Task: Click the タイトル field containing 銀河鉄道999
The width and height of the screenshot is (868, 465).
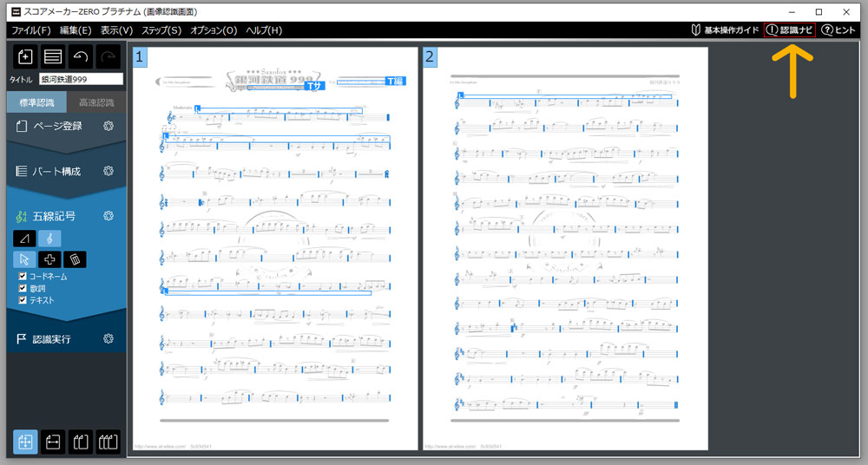Action: point(81,79)
